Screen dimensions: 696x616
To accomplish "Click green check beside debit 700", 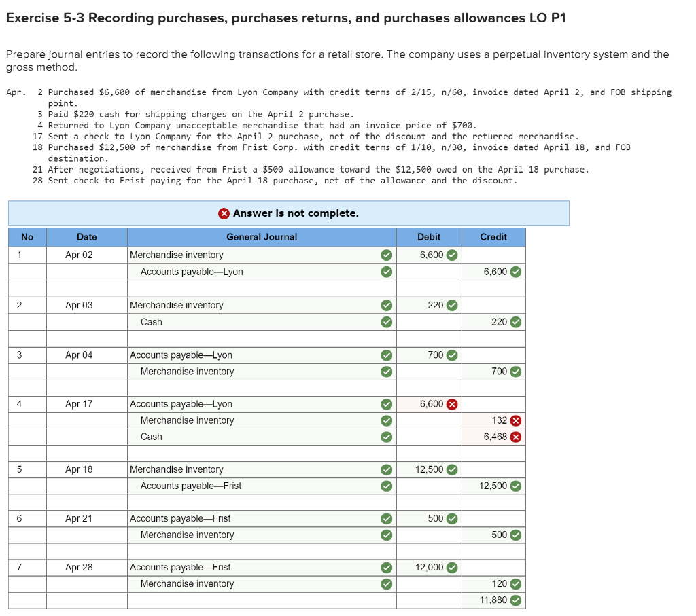I will [x=452, y=355].
